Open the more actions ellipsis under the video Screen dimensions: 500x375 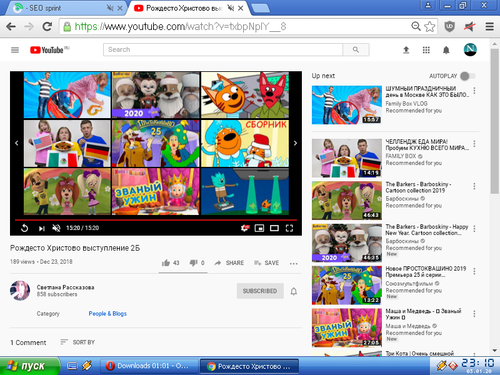click(x=293, y=263)
